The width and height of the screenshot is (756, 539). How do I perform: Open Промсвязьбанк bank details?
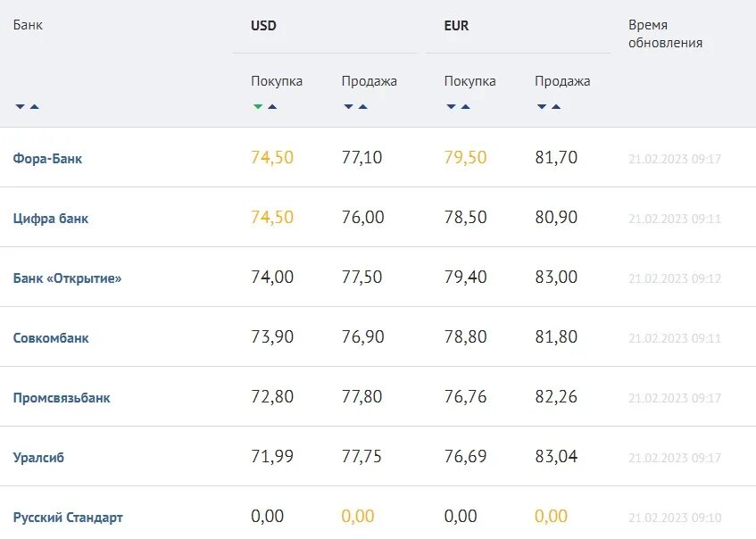point(62,398)
